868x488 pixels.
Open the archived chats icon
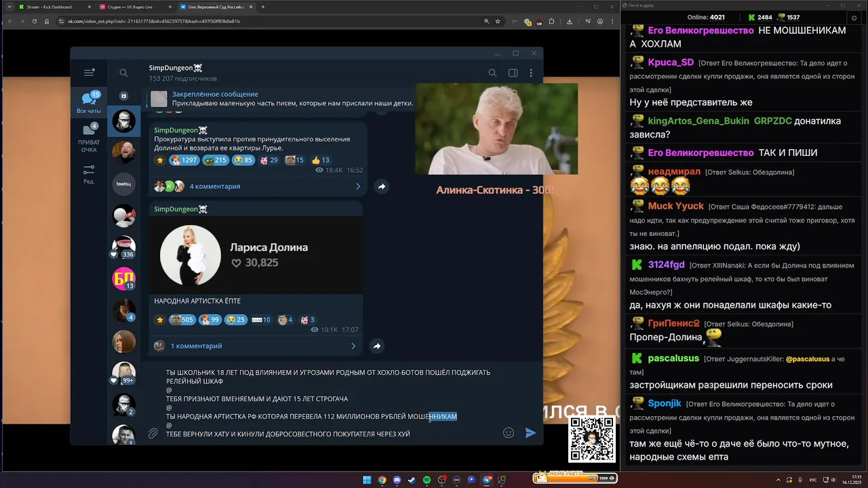(x=123, y=96)
